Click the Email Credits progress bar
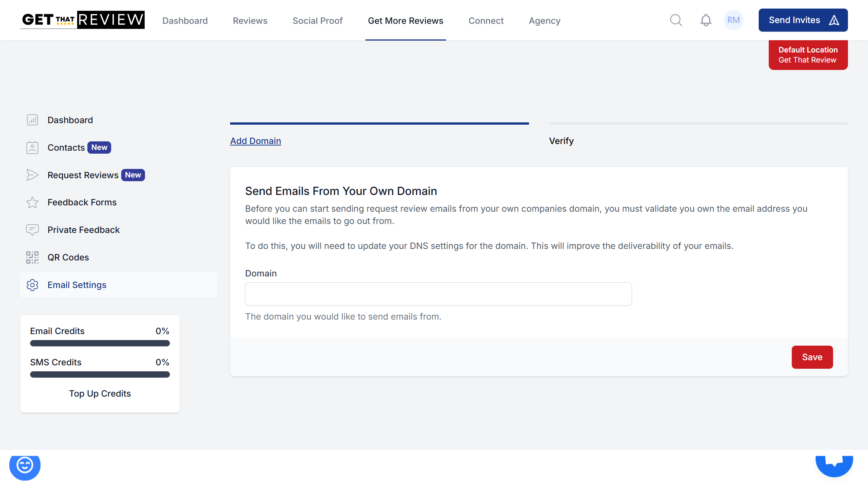 pyautogui.click(x=100, y=343)
